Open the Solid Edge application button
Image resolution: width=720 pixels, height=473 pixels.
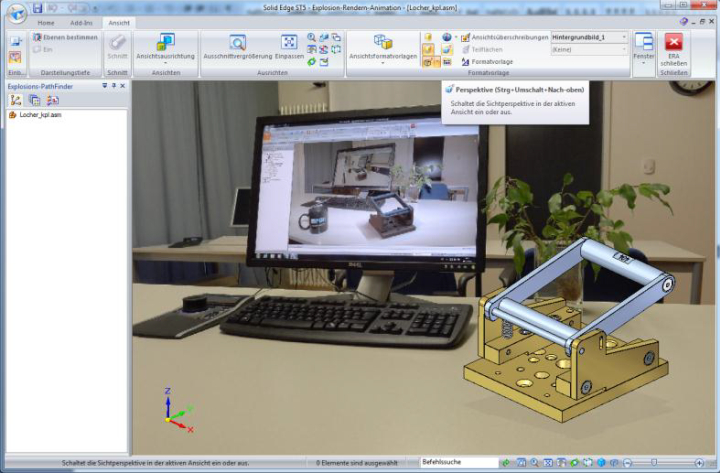17,14
